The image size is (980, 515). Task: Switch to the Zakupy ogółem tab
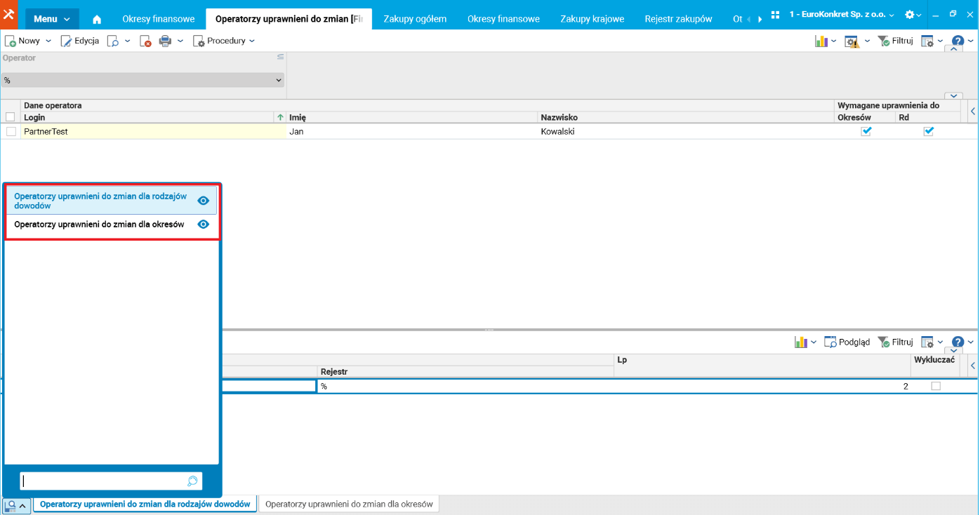point(415,19)
